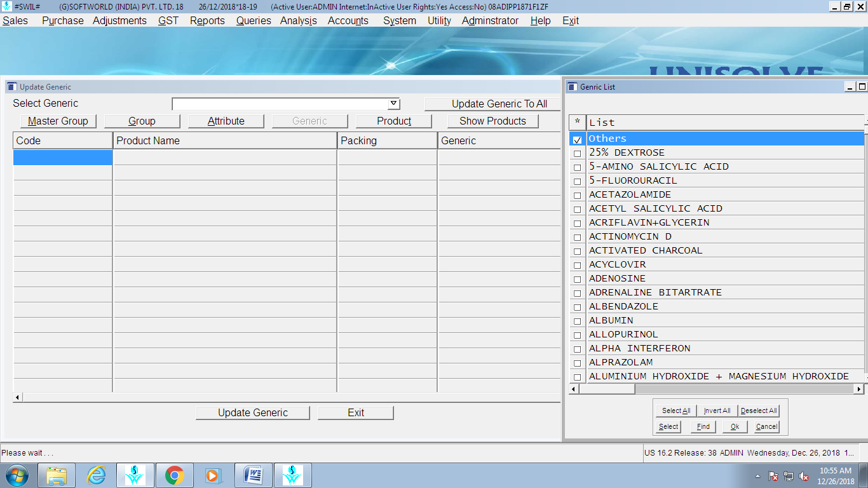
Task: Open the GST menu
Action: [x=168, y=20]
